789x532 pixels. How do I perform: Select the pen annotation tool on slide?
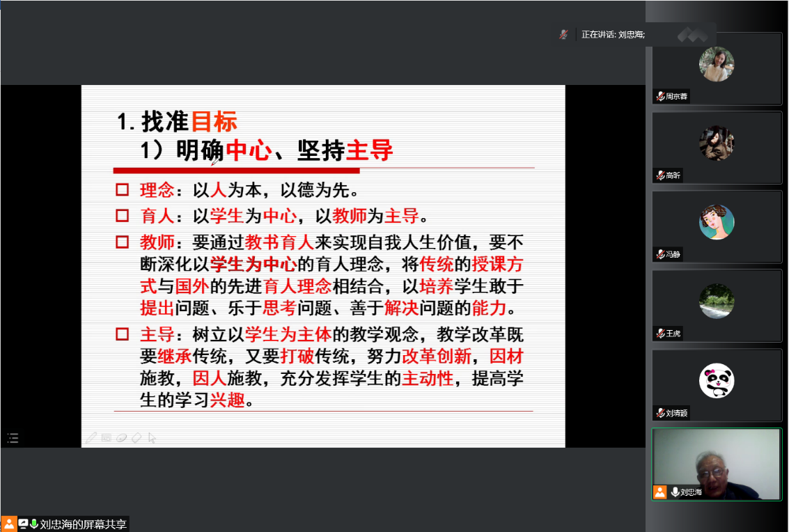pyautogui.click(x=91, y=437)
